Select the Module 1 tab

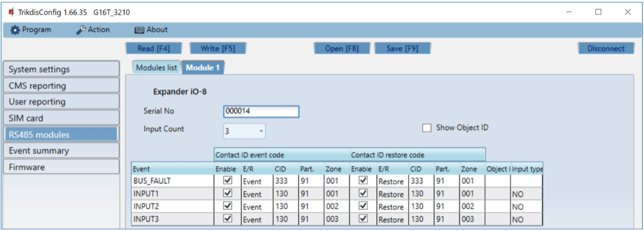pos(203,68)
